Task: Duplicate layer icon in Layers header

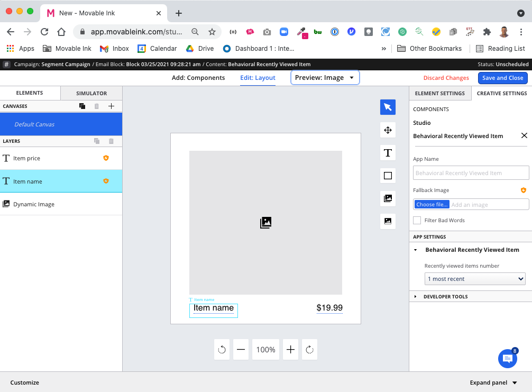Action: point(97,141)
